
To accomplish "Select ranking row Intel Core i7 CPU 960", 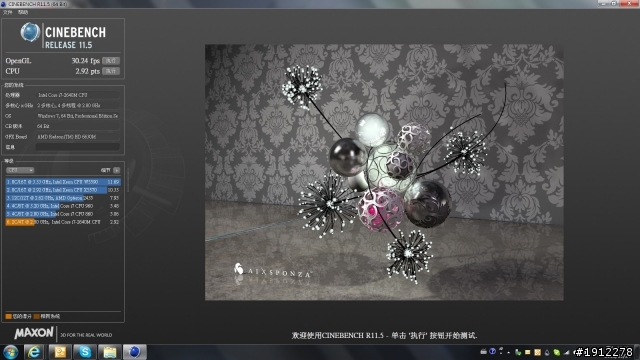I will click(x=63, y=206).
